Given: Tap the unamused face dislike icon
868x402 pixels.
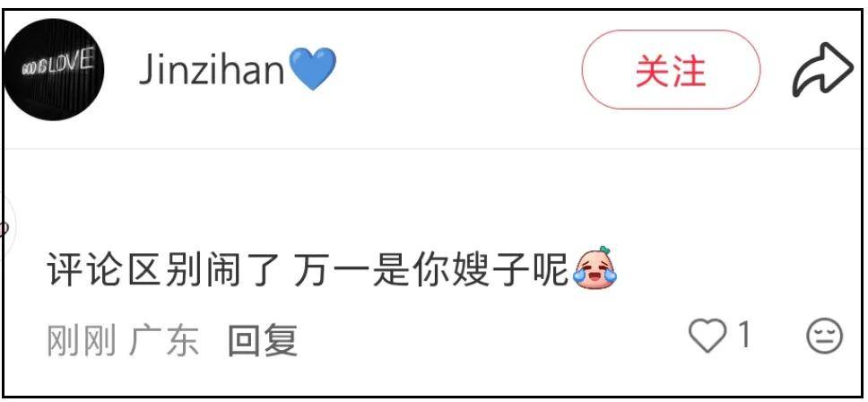Looking at the screenshot, I should pyautogui.click(x=825, y=336).
